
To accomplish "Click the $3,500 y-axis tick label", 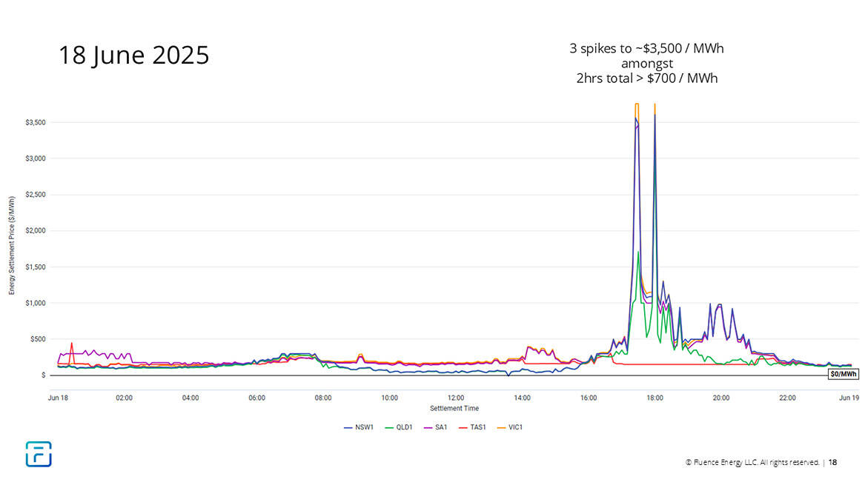I will (x=36, y=122).
